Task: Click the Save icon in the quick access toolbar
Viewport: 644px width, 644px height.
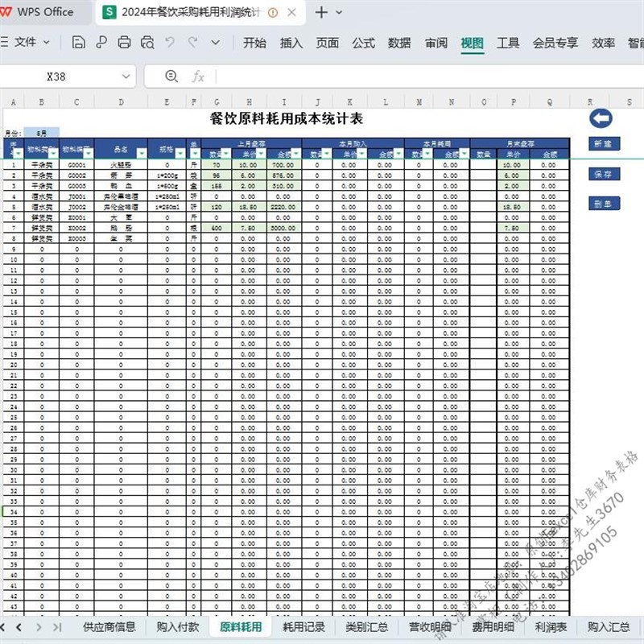Action: pos(79,42)
